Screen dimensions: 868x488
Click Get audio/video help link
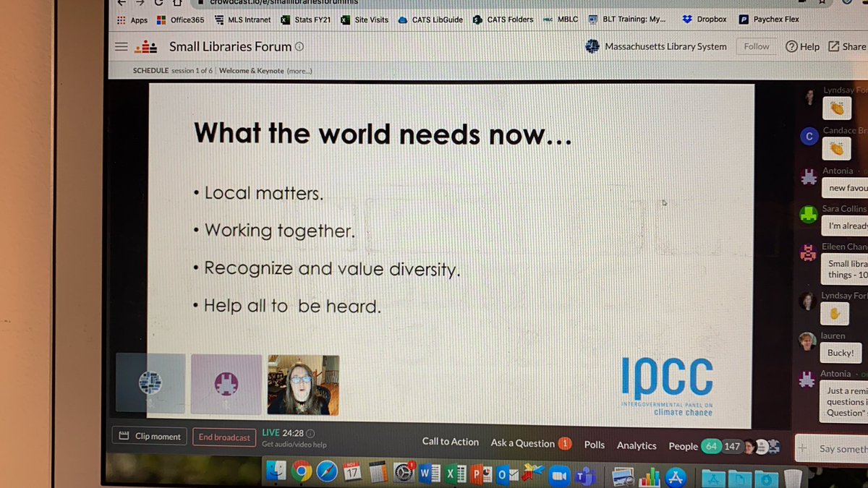[294, 445]
